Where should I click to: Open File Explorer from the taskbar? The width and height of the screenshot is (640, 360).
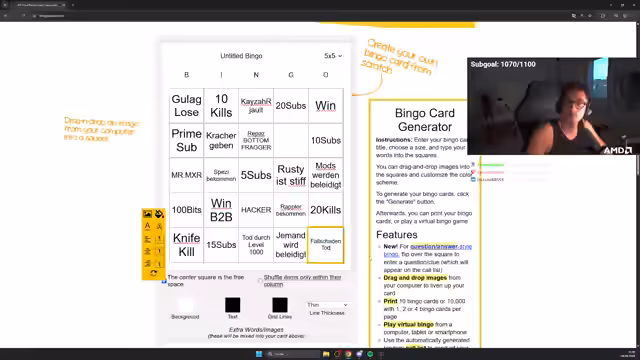(x=326, y=354)
